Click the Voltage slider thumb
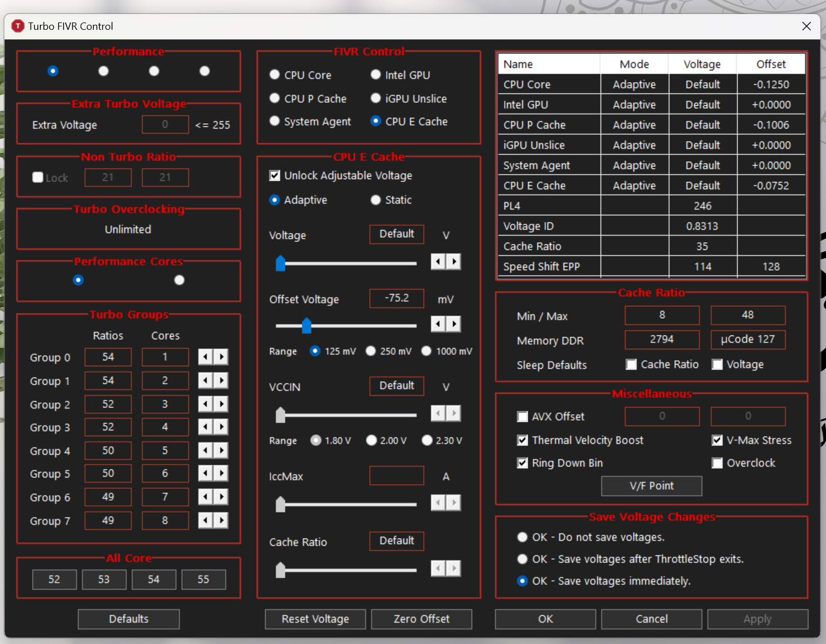The image size is (826, 644). (280, 263)
